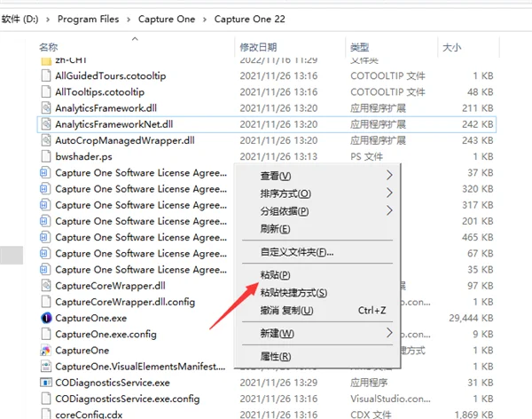Click the coreConfig.cdx file icon
This screenshot has width=532, height=419.
[46, 415]
